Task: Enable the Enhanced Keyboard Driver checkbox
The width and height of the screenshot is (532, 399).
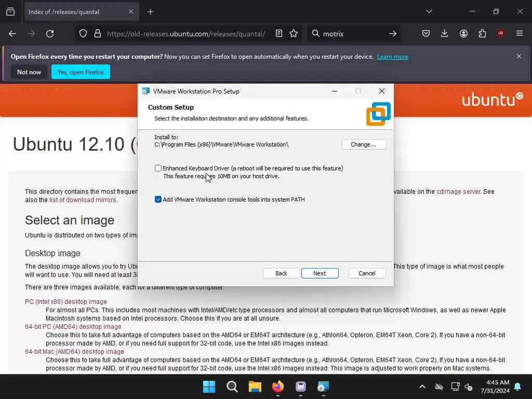Action: click(x=158, y=168)
